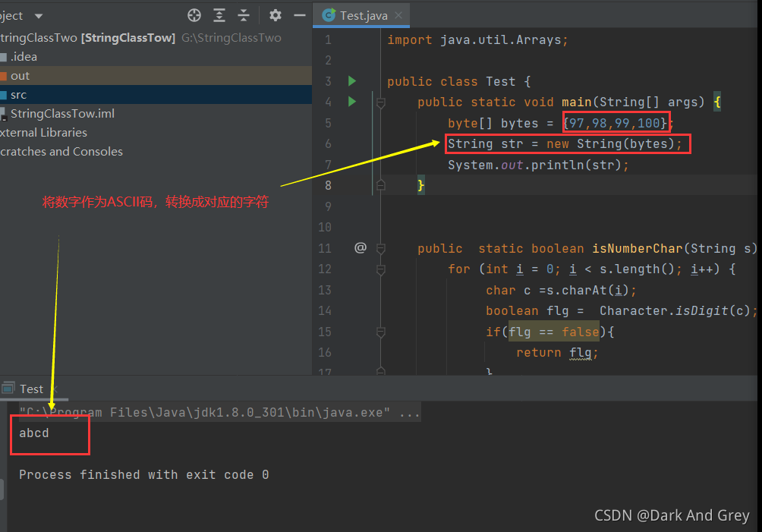Click the Collapse All icon in Project toolbar
762x532 pixels.
(x=244, y=15)
